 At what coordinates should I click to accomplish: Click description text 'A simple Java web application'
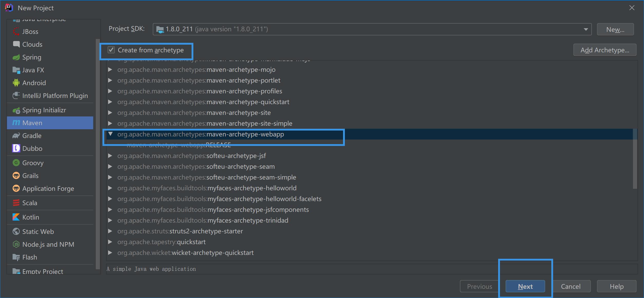point(151,269)
